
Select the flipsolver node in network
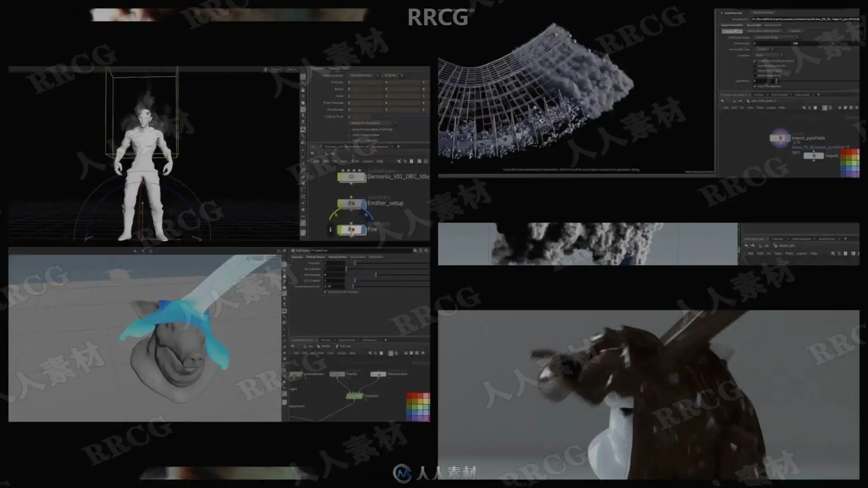coord(354,396)
